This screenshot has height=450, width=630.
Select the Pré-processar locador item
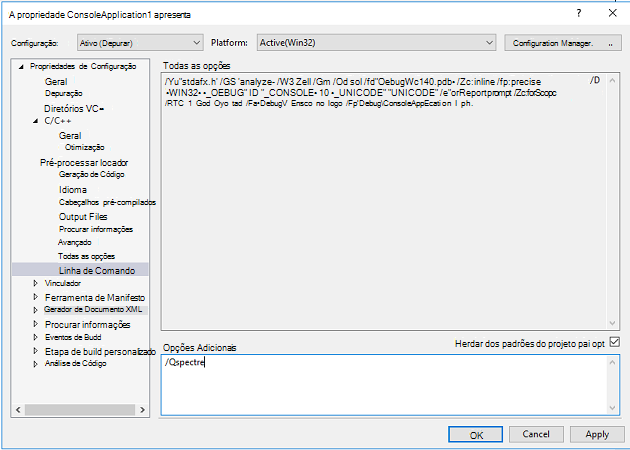(84, 163)
